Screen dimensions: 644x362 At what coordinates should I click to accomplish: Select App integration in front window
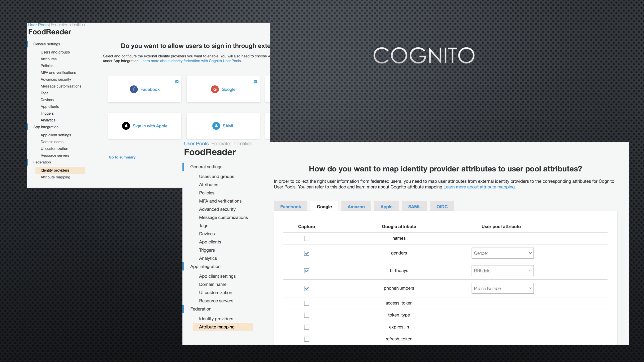(x=205, y=266)
